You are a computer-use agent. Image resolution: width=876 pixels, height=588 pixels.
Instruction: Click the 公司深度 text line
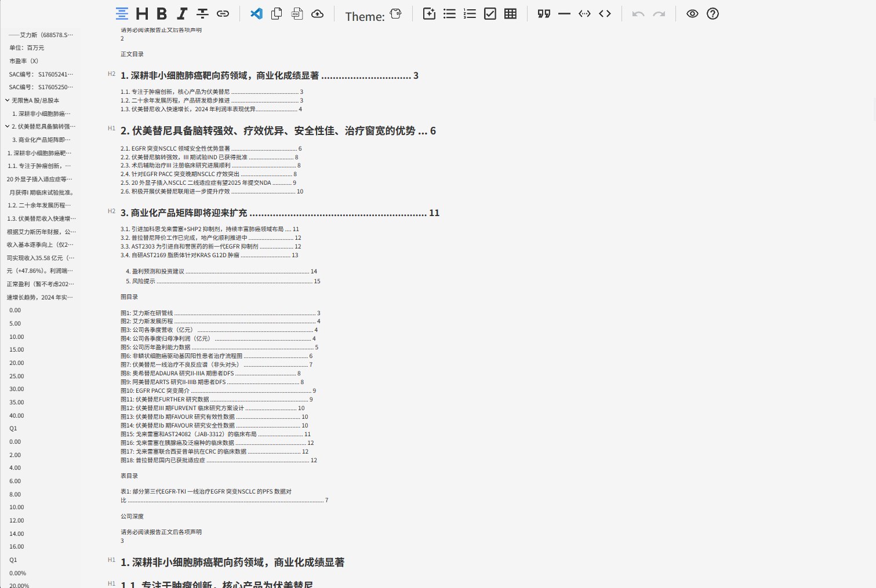(132, 516)
